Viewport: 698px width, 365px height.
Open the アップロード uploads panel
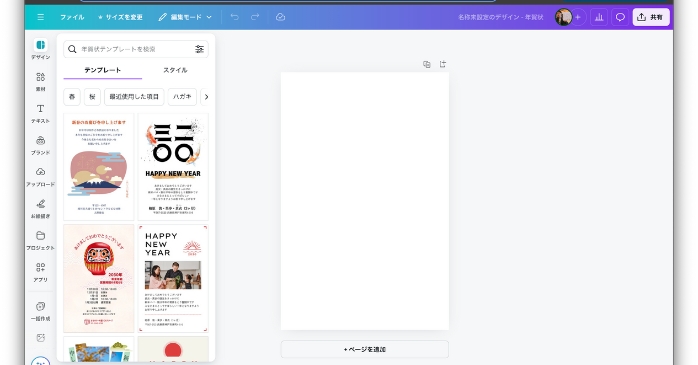[41, 177]
